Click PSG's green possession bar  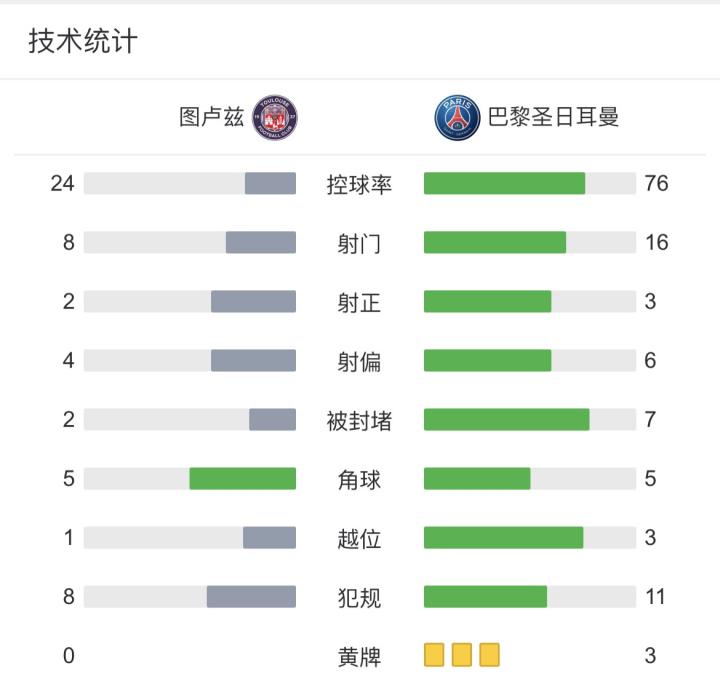click(504, 184)
